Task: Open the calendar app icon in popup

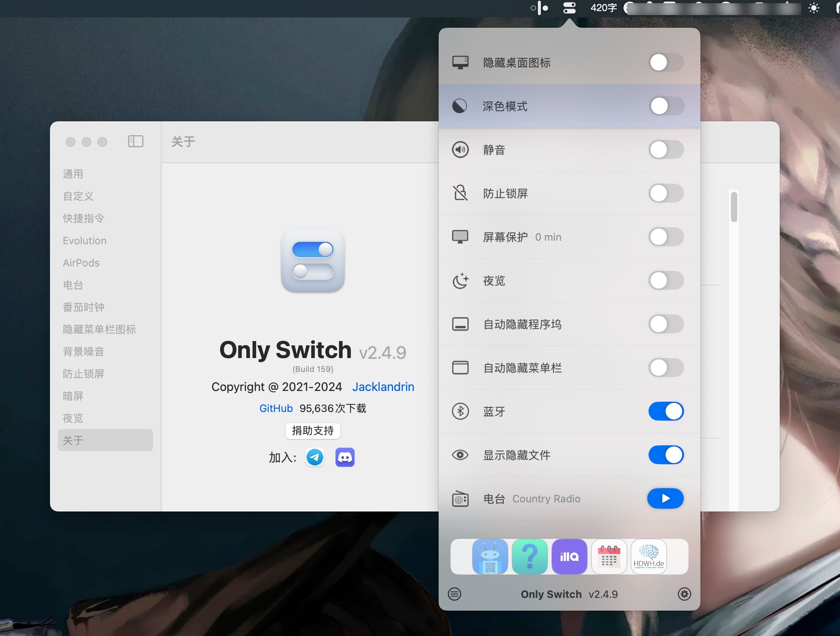Action: 609,556
